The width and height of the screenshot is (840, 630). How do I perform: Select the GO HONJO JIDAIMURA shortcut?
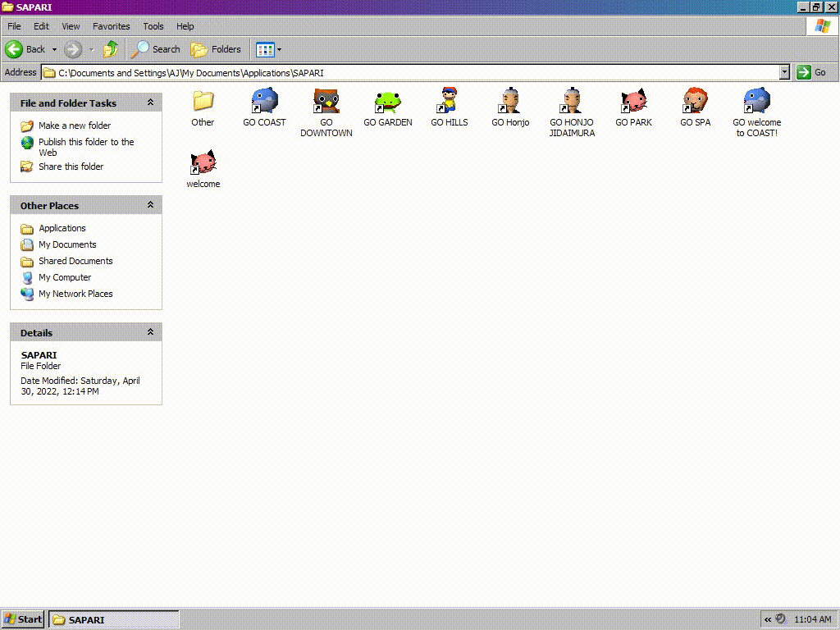coord(572,101)
